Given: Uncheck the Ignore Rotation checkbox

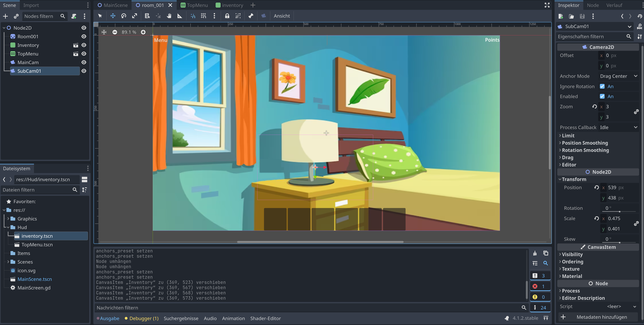Looking at the screenshot, I should [602, 86].
